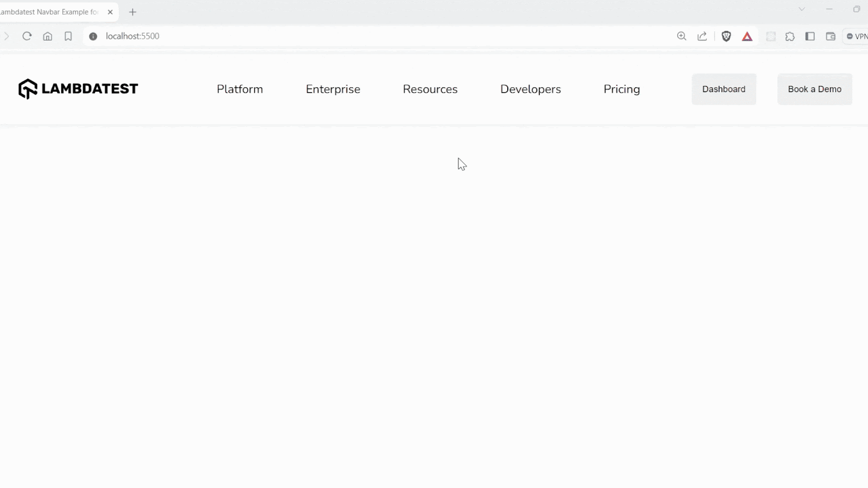Screen dimensions: 868x488
Task: Share this page via the share icon
Action: (703, 36)
